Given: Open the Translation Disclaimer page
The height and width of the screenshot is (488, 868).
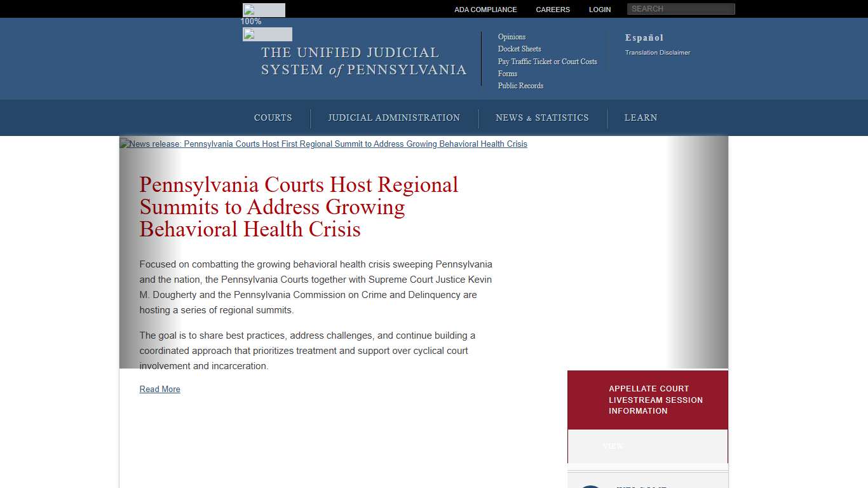Looking at the screenshot, I should (657, 53).
